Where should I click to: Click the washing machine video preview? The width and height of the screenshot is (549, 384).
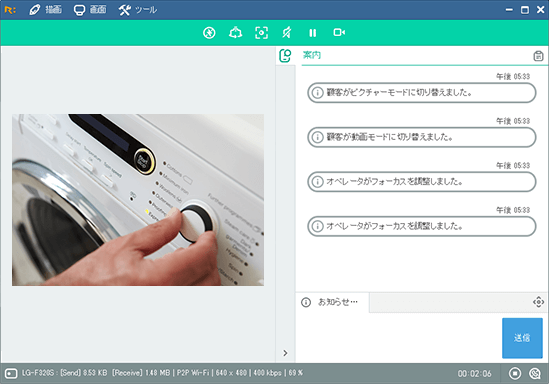pyautogui.click(x=138, y=200)
